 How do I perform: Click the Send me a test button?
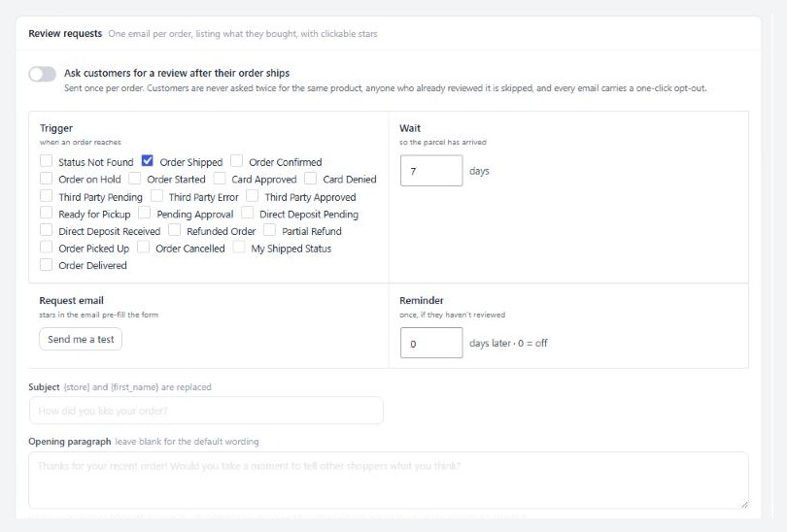(x=81, y=339)
